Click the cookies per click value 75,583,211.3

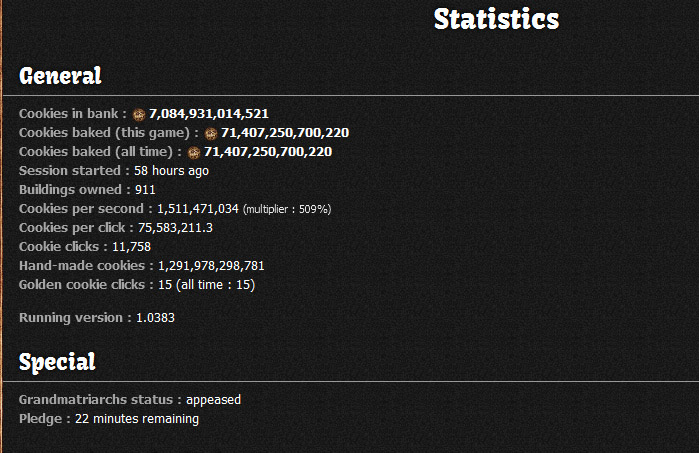(x=175, y=228)
